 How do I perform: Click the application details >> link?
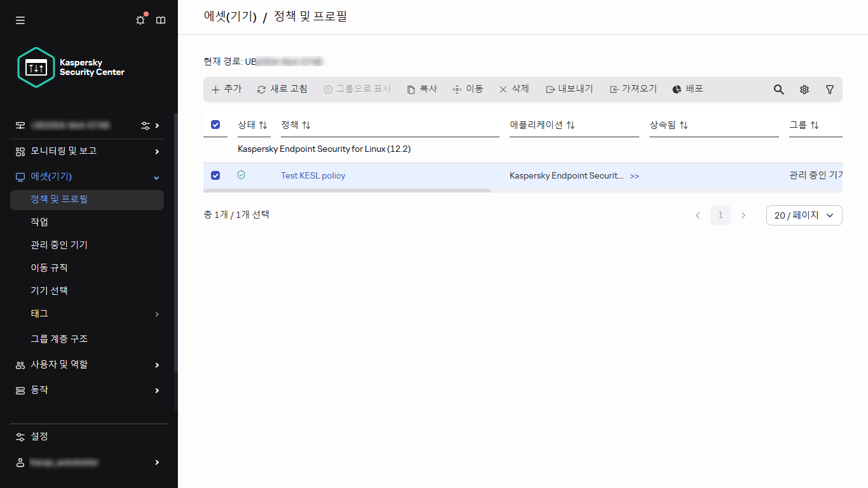point(634,176)
